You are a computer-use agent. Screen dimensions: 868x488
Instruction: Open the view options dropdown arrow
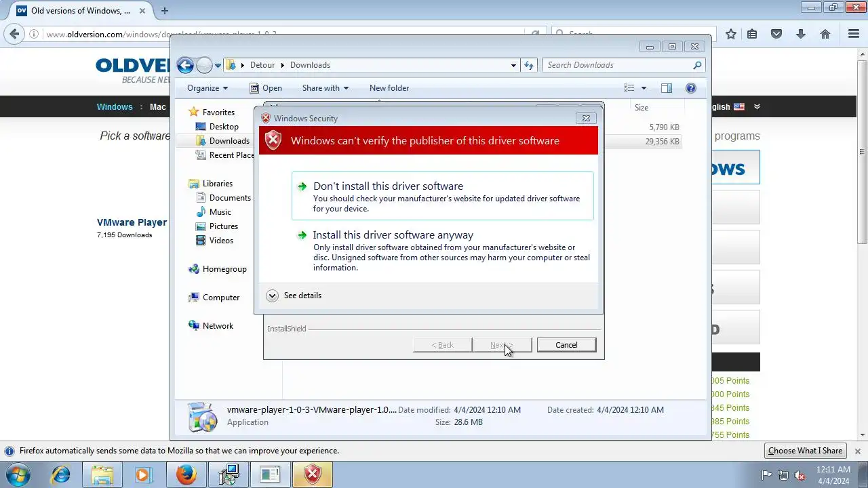tap(644, 88)
